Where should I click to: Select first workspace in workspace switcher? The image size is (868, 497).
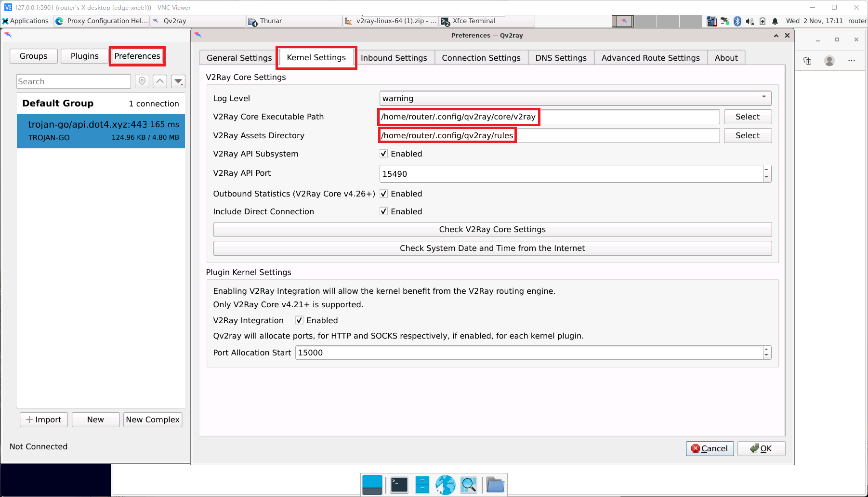tap(622, 21)
